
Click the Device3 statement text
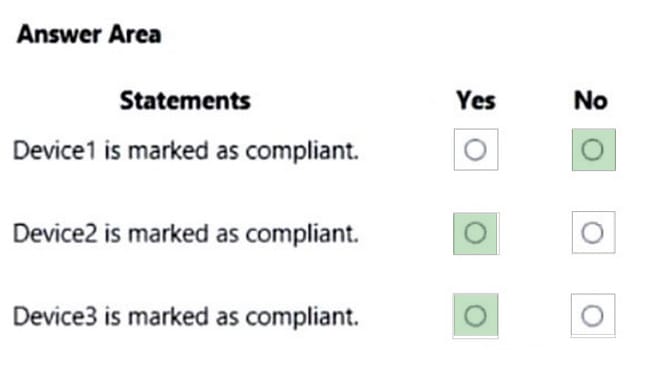pos(186,316)
